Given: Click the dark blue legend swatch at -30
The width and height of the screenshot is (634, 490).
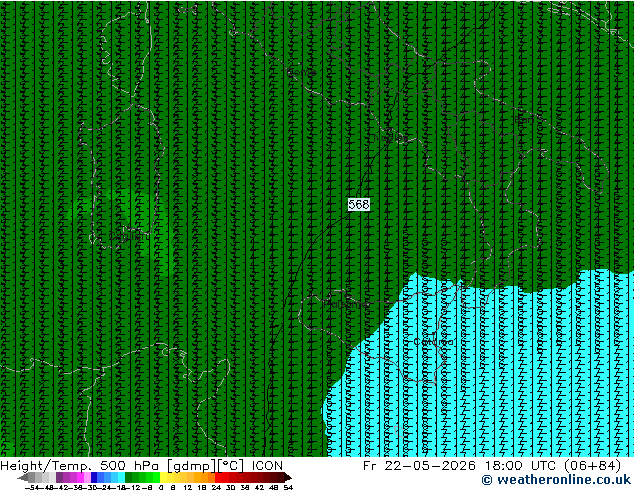Looking at the screenshot, I should (x=94, y=477).
